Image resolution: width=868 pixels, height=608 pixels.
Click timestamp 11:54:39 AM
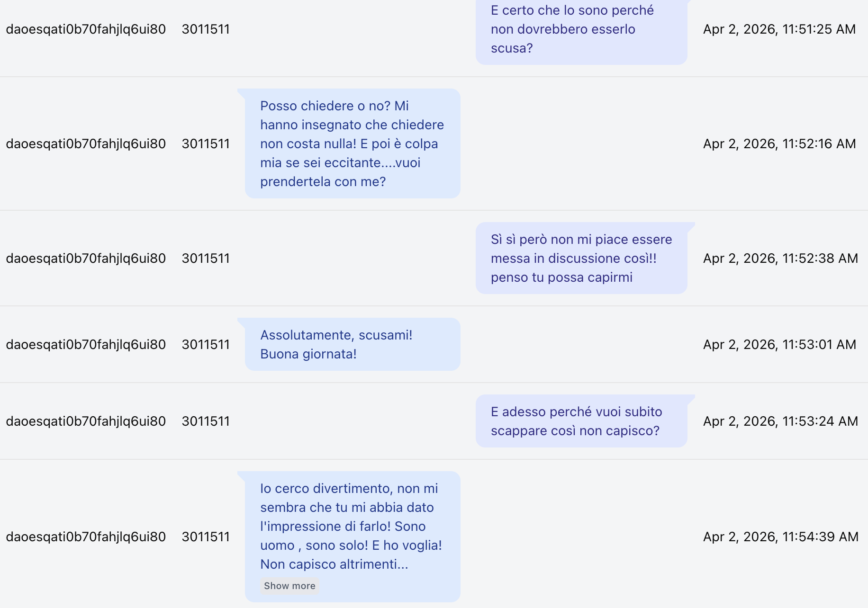(x=781, y=536)
